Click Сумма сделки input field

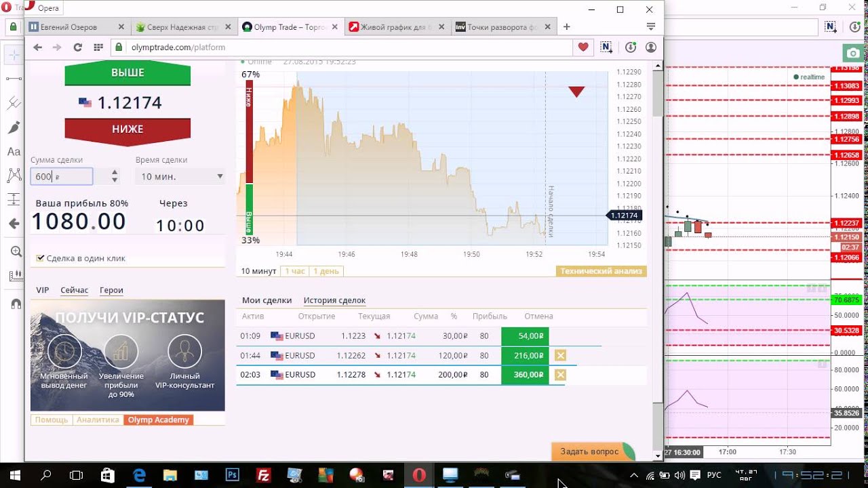(62, 176)
